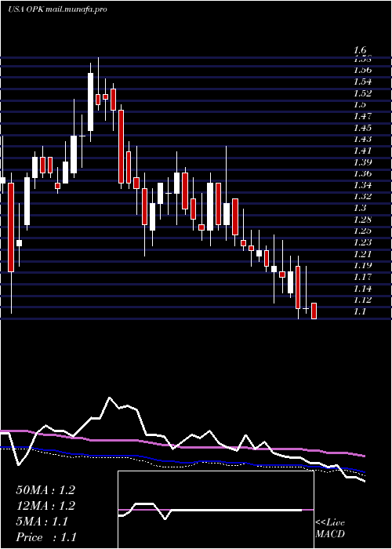This screenshot has height=549, width=392.
Task: Click the 50MA : 1.2 label
Action: [x=45, y=490]
